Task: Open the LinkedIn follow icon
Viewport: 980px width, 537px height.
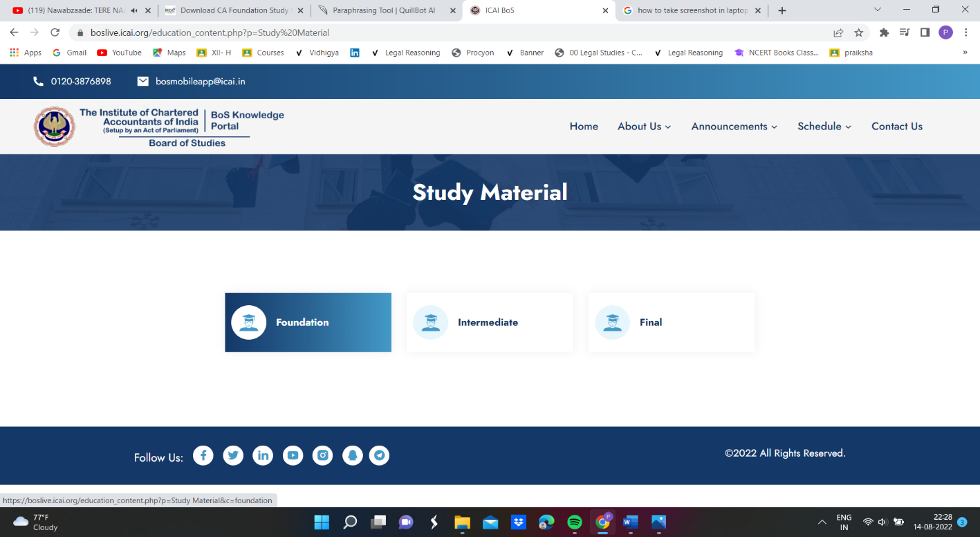Action: 263,455
